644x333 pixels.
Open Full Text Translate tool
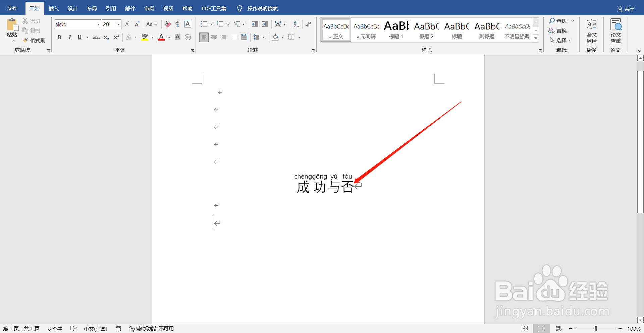pyautogui.click(x=591, y=31)
